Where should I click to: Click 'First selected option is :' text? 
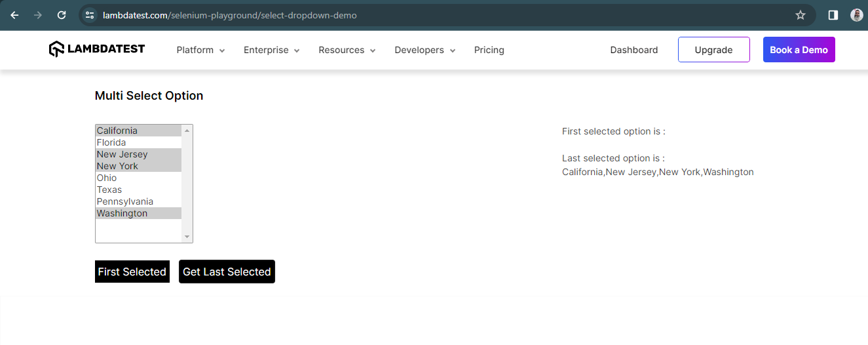pyautogui.click(x=614, y=131)
